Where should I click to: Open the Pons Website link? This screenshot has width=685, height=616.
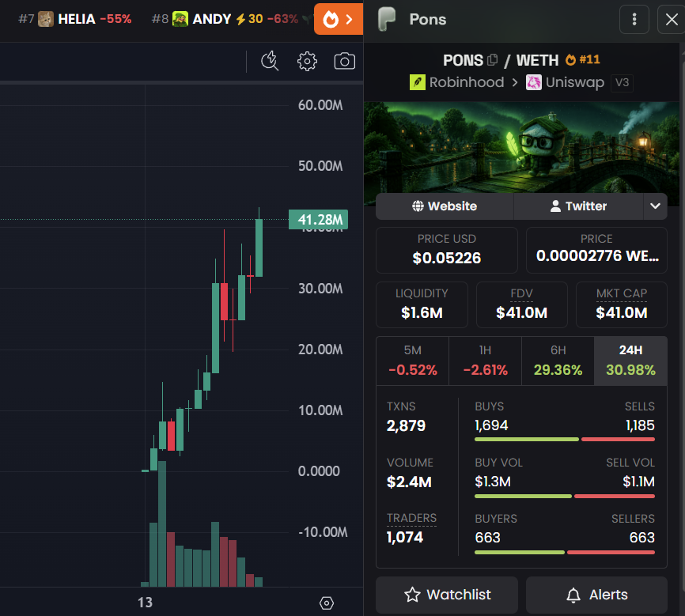pos(445,206)
